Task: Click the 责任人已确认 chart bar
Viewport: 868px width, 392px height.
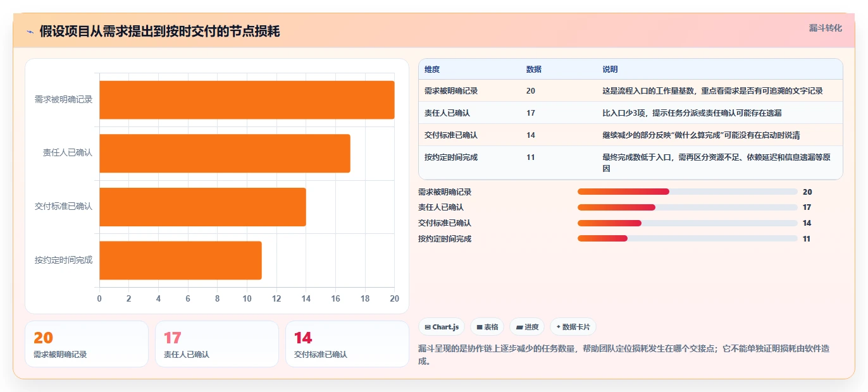Action: pyautogui.click(x=225, y=153)
